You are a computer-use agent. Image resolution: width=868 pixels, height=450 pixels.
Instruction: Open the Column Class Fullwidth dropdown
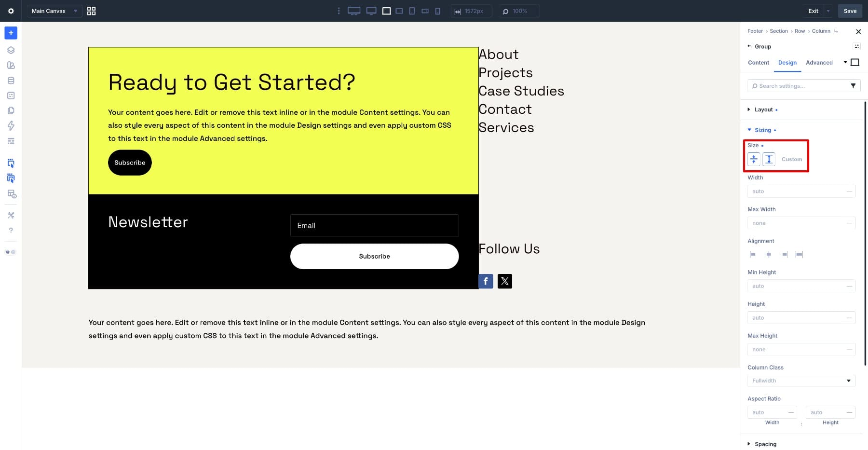[x=801, y=381]
